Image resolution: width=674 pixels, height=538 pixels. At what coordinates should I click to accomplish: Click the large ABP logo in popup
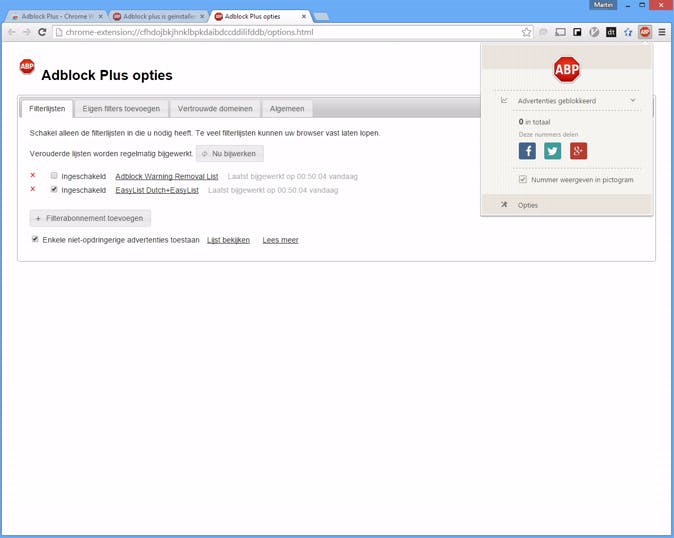coord(567,69)
